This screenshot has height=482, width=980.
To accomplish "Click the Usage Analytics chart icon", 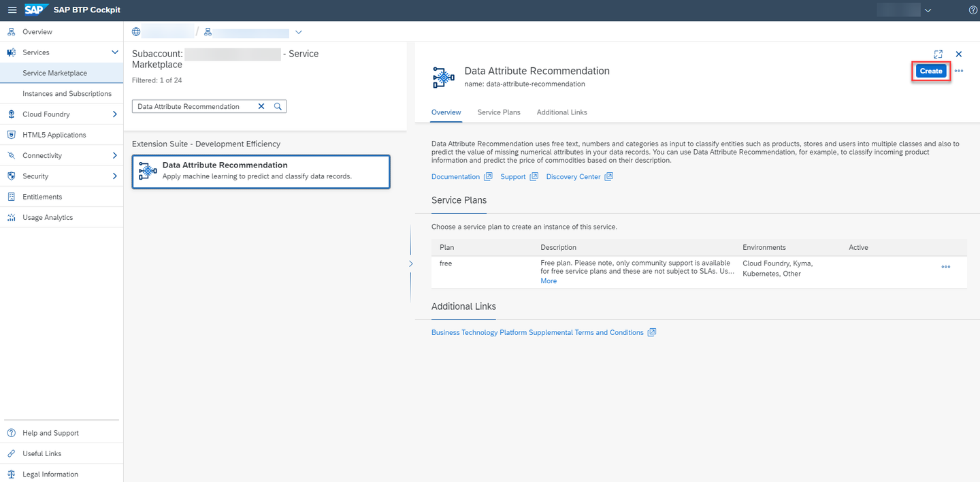I will click(x=11, y=217).
